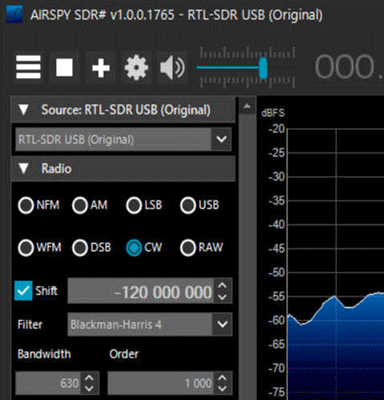Screen dimensions: 384x400
Task: Click the Order field showing 1 000
Action: tap(161, 383)
